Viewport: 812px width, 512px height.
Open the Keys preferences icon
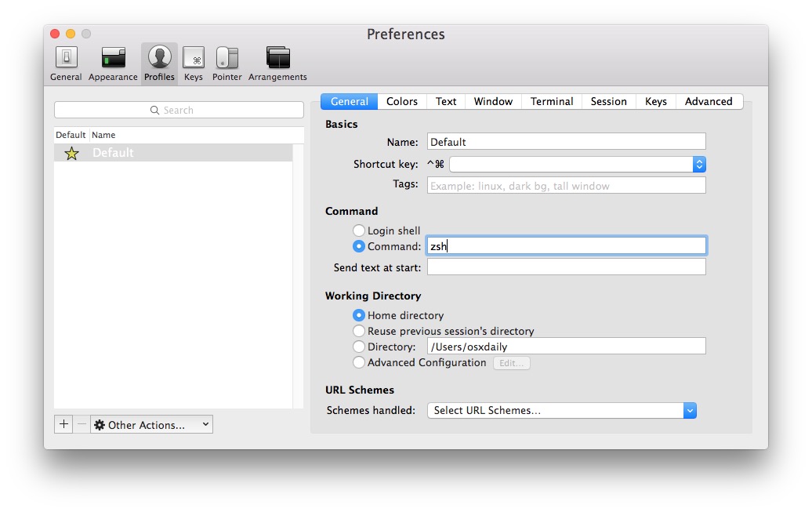coord(194,59)
